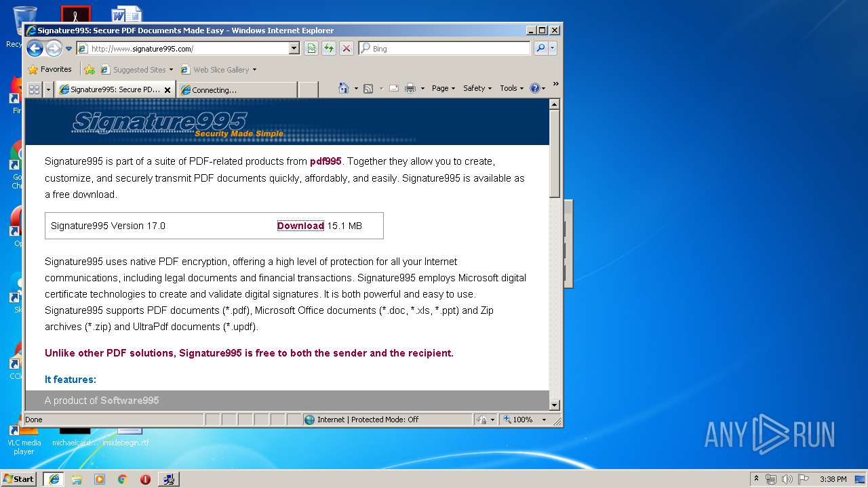Open the Safety menu
This screenshot has height=488, width=868.
click(477, 88)
